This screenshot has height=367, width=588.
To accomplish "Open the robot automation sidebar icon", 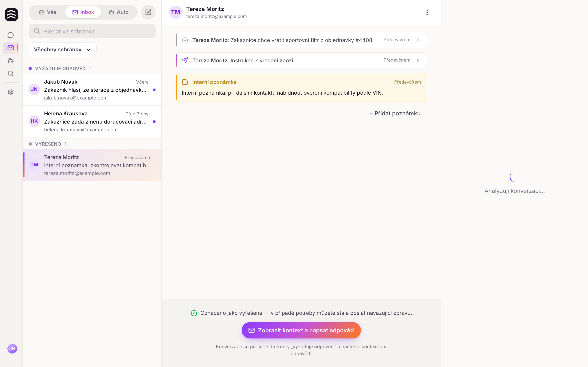I will (10, 61).
